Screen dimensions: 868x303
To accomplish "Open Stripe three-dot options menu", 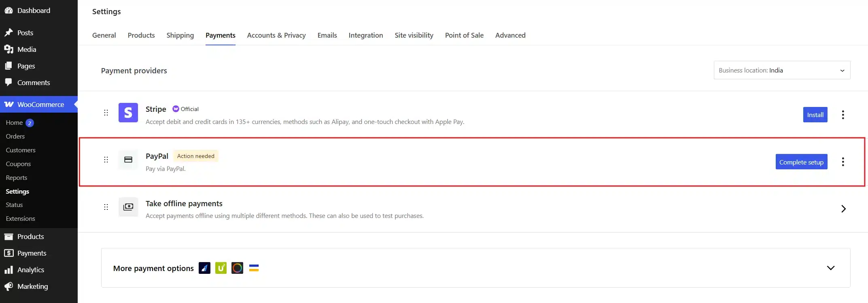I will [x=843, y=115].
